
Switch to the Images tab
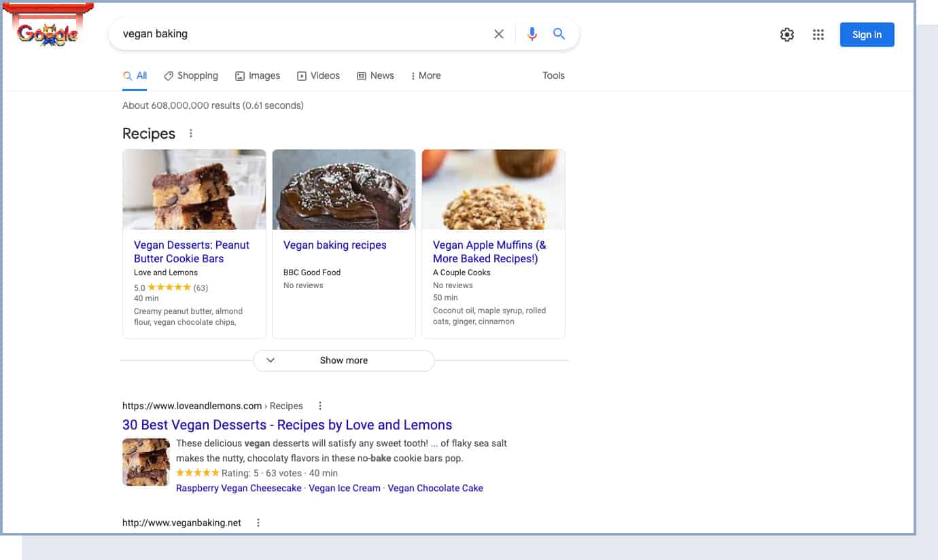pyautogui.click(x=258, y=76)
